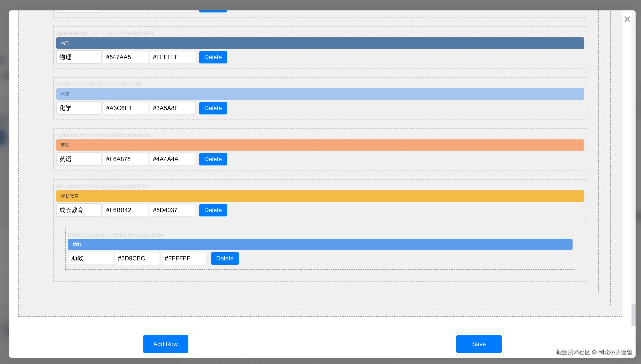Click the yellow 成长教育 preview bar
The width and height of the screenshot is (641, 364).
click(320, 196)
